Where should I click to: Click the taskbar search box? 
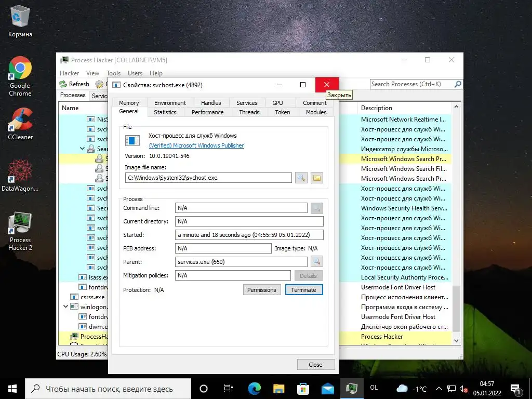point(108,389)
